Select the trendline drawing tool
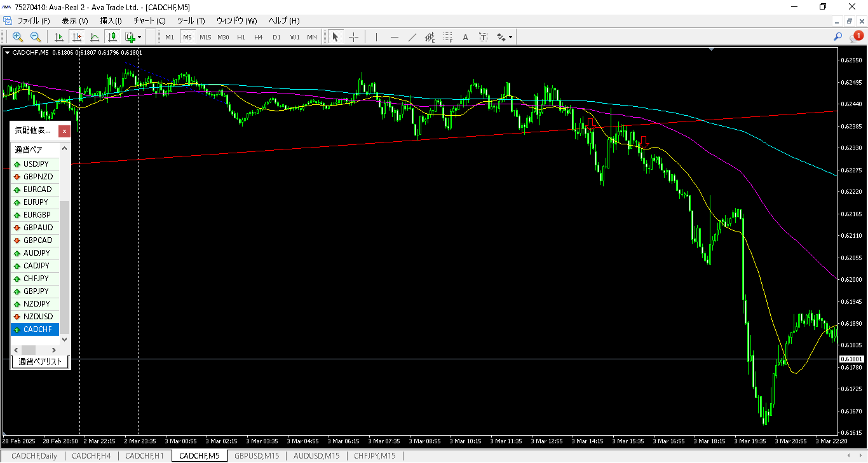Viewport: 868px width, 463px height. click(412, 37)
